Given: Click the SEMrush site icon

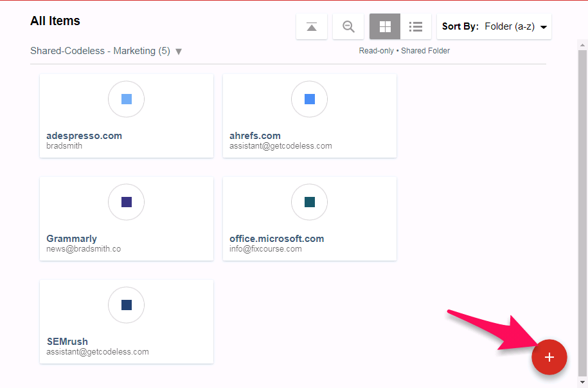Looking at the screenshot, I should pyautogui.click(x=127, y=305).
